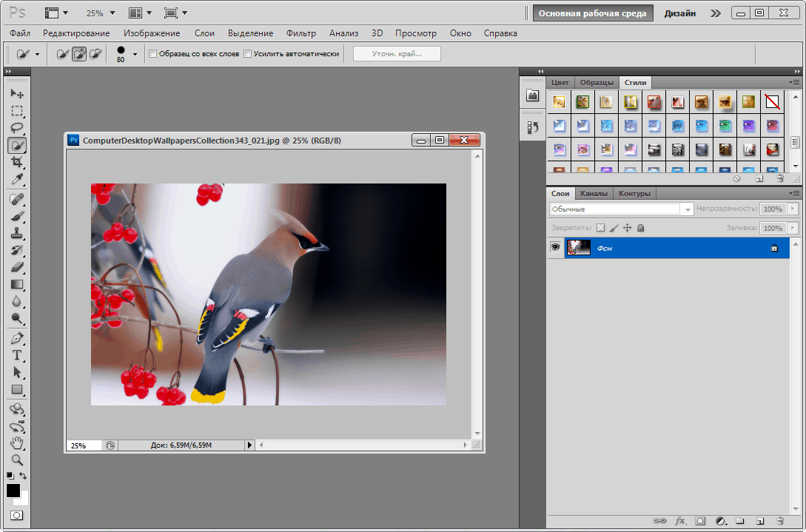
Task: Select the 3D Rotate tool
Action: [x=17, y=410]
